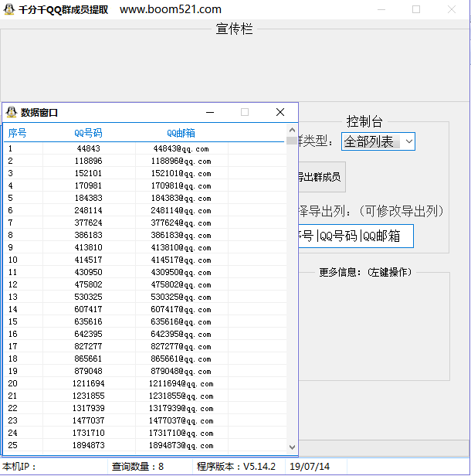Click the 更多信息 group box label
Screen dimensions: 471x476
tap(365, 272)
